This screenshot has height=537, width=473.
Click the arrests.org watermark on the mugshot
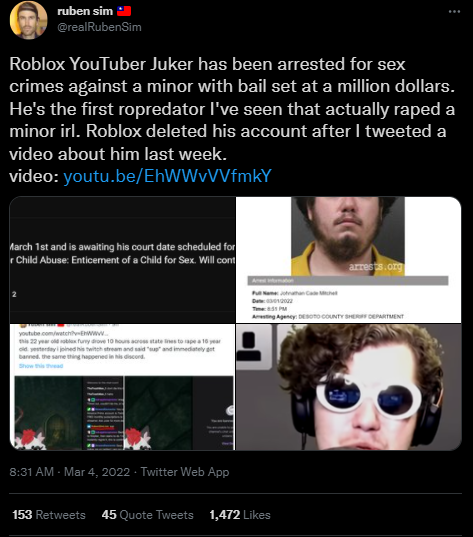(x=375, y=266)
